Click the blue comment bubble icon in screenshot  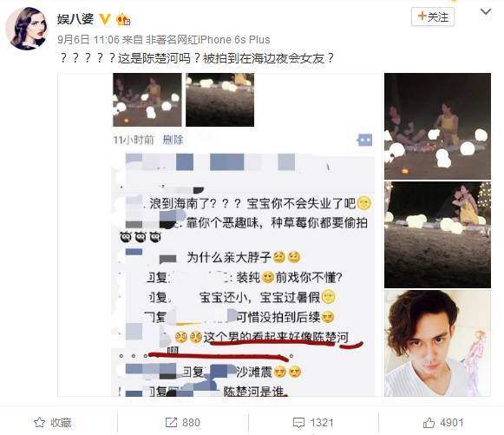click(365, 140)
